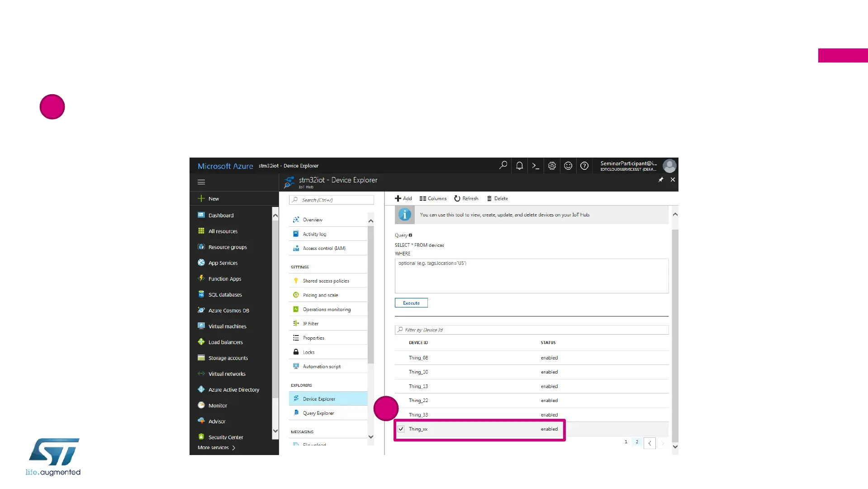This screenshot has width=868, height=489.
Task: Open the notifications bell icon
Action: coord(519,166)
